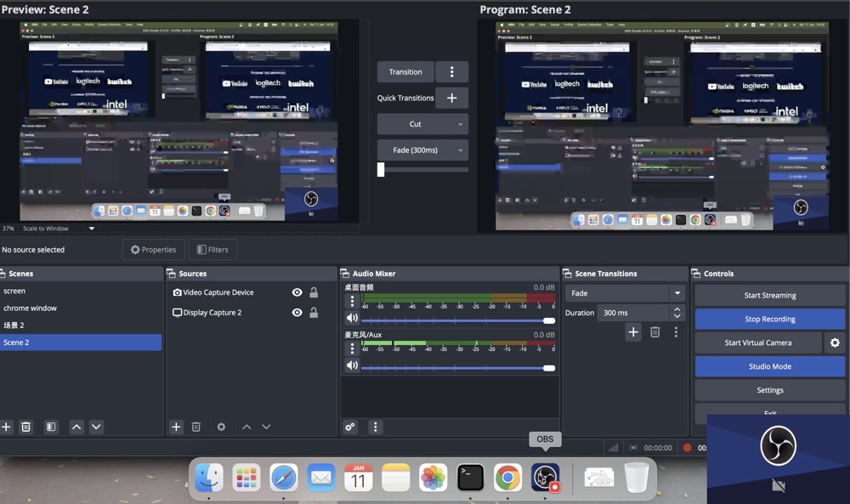Click the Preview Scene 2 view

click(x=178, y=122)
